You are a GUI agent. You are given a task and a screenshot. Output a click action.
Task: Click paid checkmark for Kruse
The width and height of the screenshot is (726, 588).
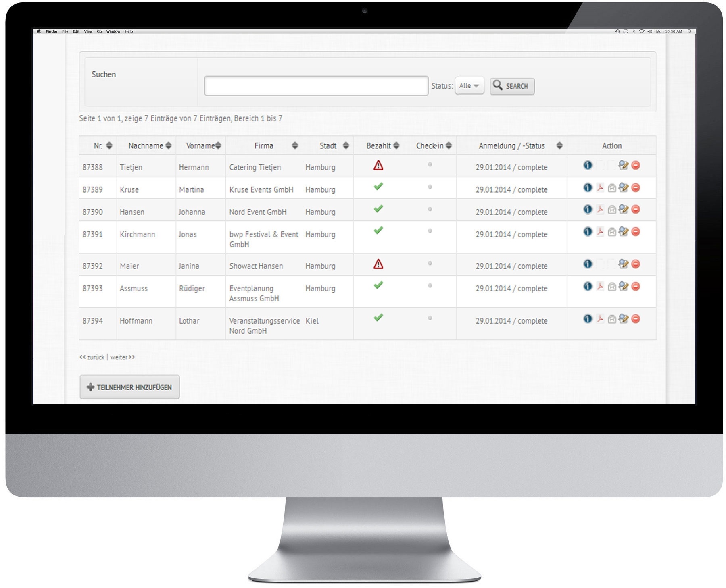click(378, 187)
